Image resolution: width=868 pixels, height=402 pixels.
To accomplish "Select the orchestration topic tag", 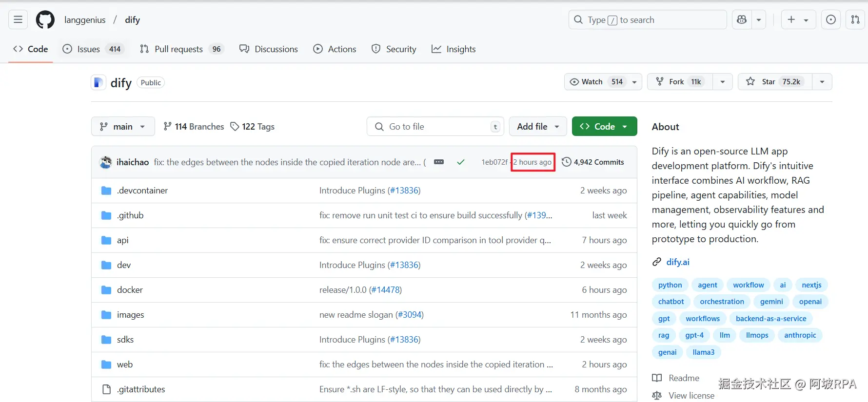I will 722,302.
